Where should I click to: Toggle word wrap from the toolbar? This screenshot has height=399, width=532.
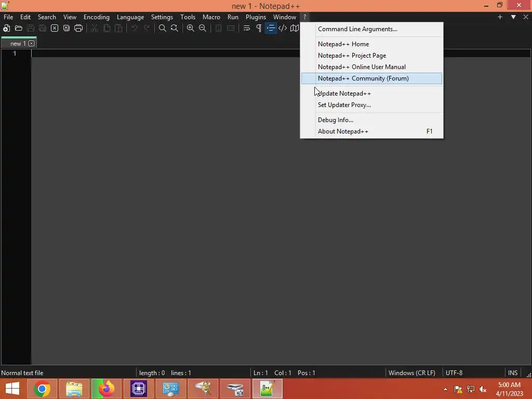pos(247,28)
